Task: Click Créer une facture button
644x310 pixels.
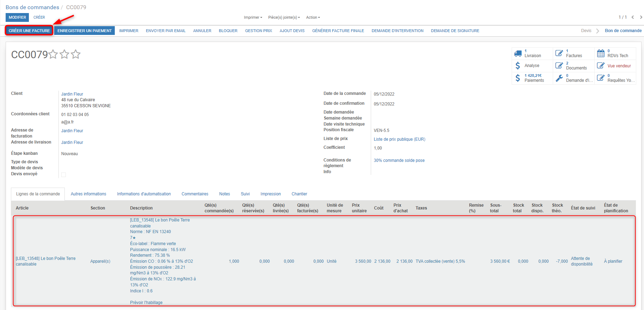Action: 29,31
